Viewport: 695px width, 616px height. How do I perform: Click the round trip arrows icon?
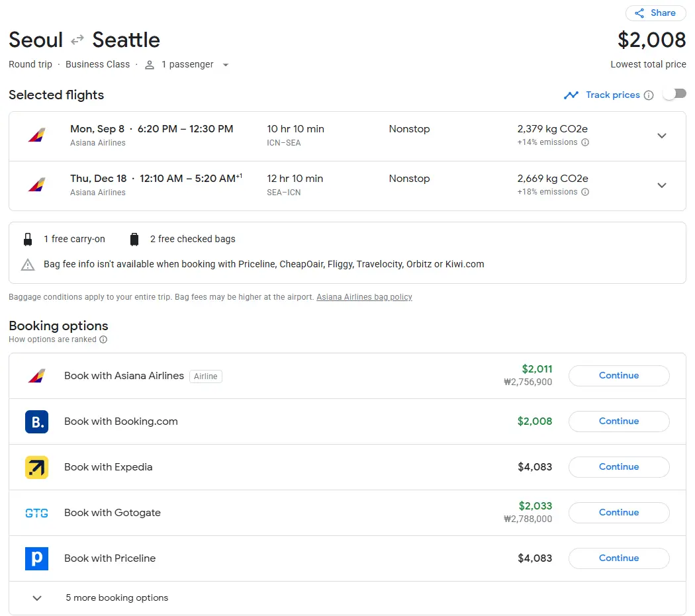pyautogui.click(x=77, y=40)
